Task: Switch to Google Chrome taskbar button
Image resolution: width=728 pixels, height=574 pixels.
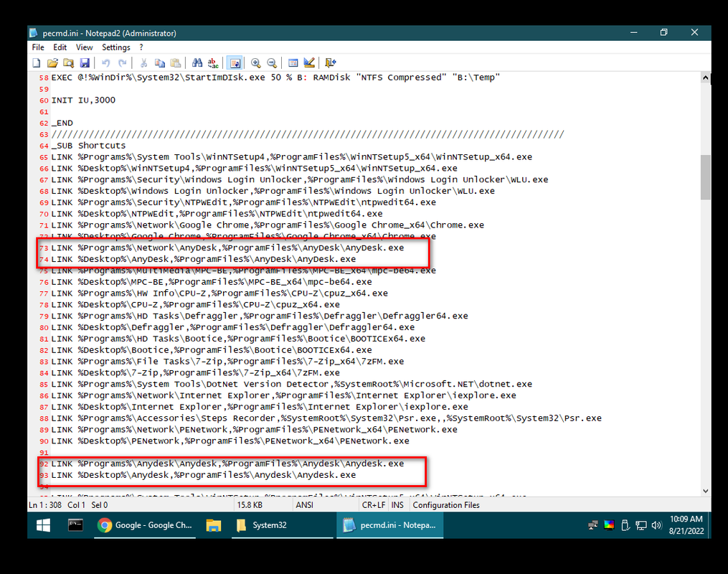Action: coord(145,525)
